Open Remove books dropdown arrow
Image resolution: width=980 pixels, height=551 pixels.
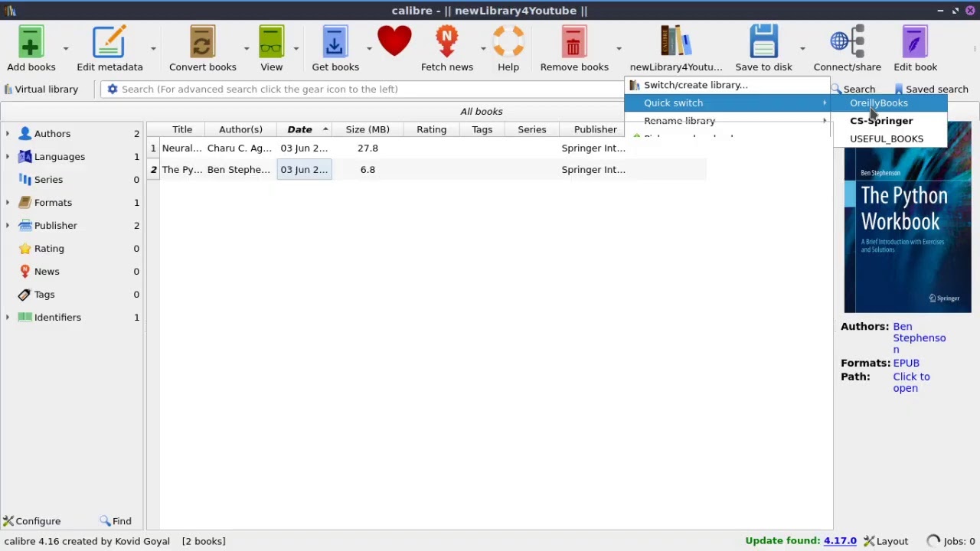coord(619,48)
